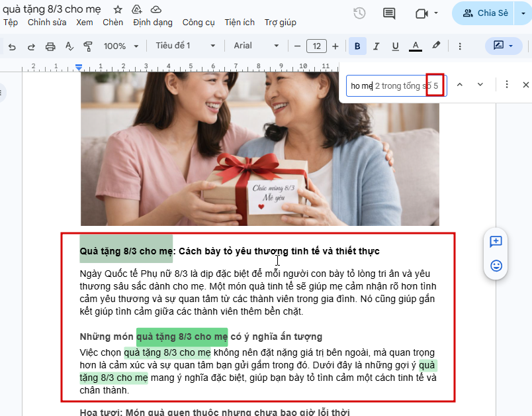
Task: Redo the last undone action
Action: click(x=31, y=46)
